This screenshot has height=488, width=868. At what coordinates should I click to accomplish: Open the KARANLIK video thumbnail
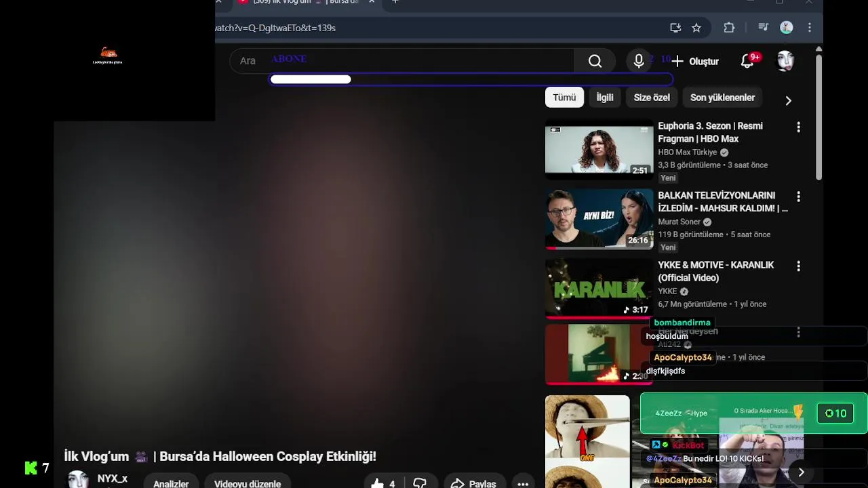[599, 289]
